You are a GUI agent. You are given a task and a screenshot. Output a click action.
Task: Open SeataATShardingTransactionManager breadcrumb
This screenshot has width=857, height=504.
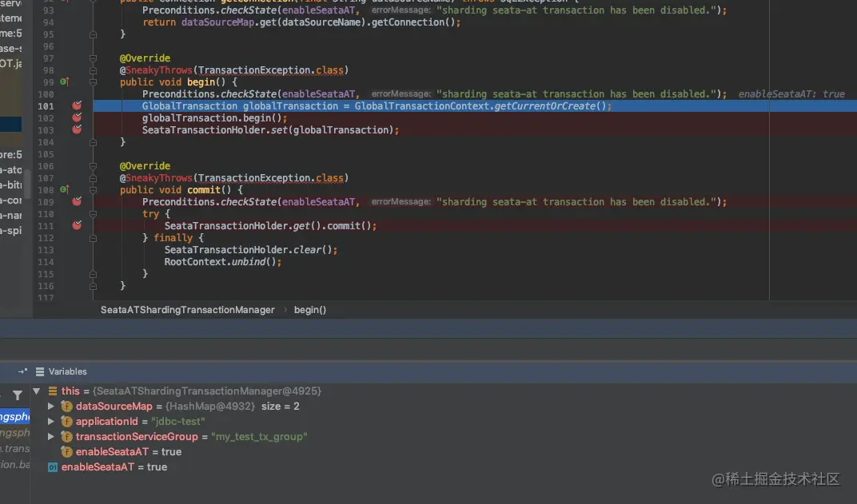click(187, 310)
